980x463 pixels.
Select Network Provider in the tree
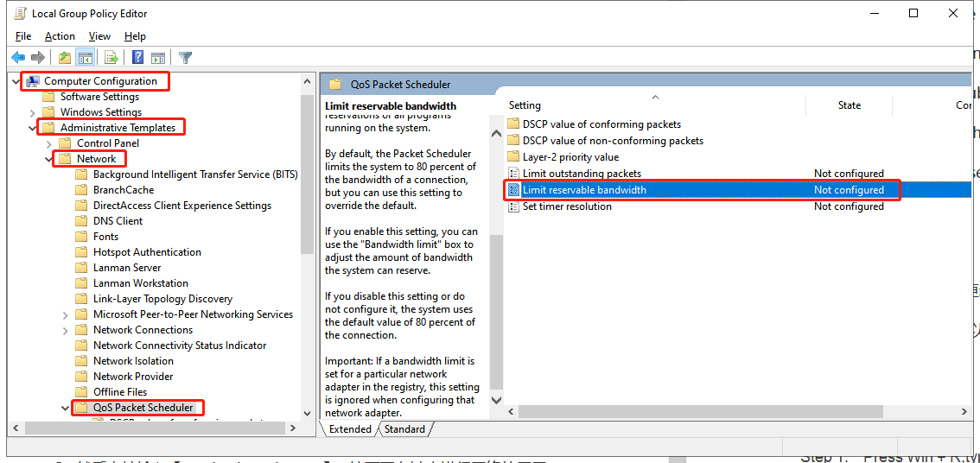(x=133, y=377)
